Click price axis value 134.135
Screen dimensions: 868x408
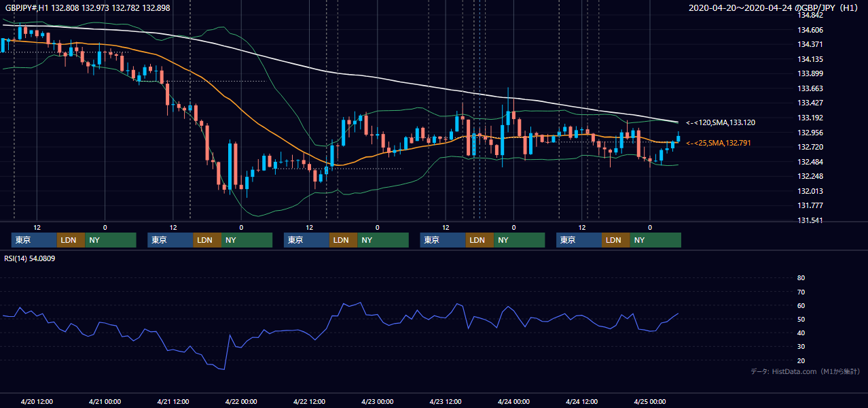810,59
